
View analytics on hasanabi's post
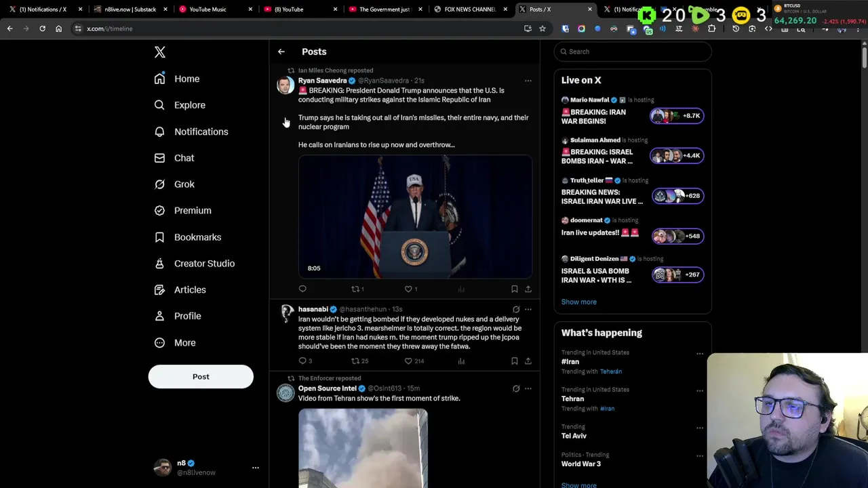pos(461,361)
